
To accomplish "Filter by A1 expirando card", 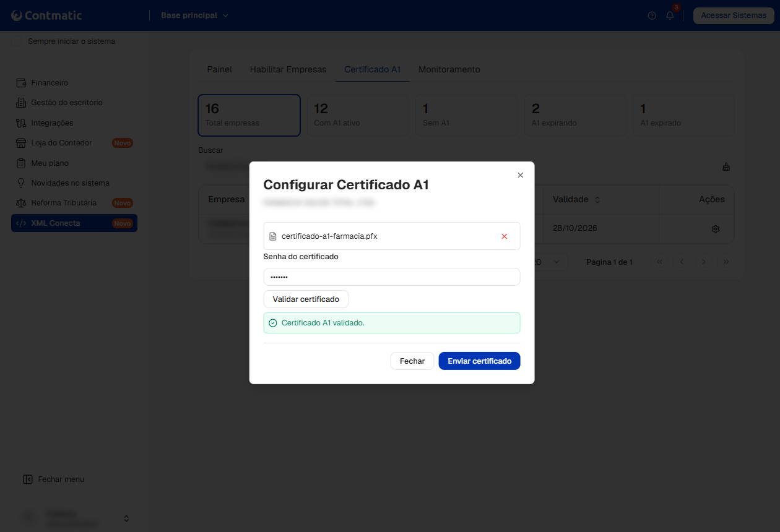I will tap(575, 115).
